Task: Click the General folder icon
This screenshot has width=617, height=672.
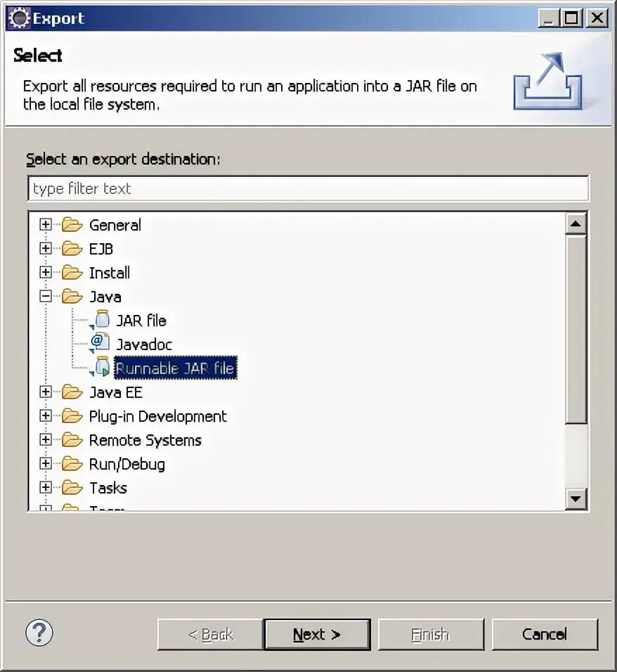Action: [72, 224]
